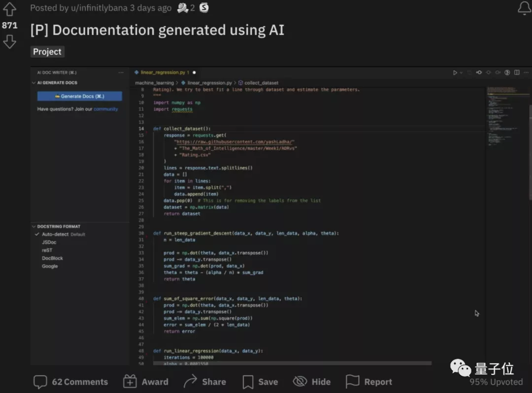Click the code minimap overview
Image resolution: width=532 pixels, height=393 pixels.
tap(507, 116)
